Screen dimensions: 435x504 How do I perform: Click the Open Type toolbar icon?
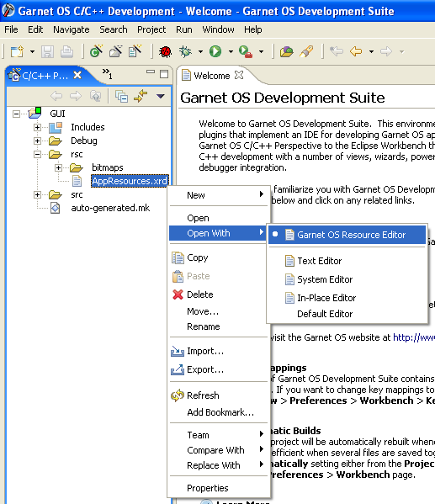tap(286, 51)
